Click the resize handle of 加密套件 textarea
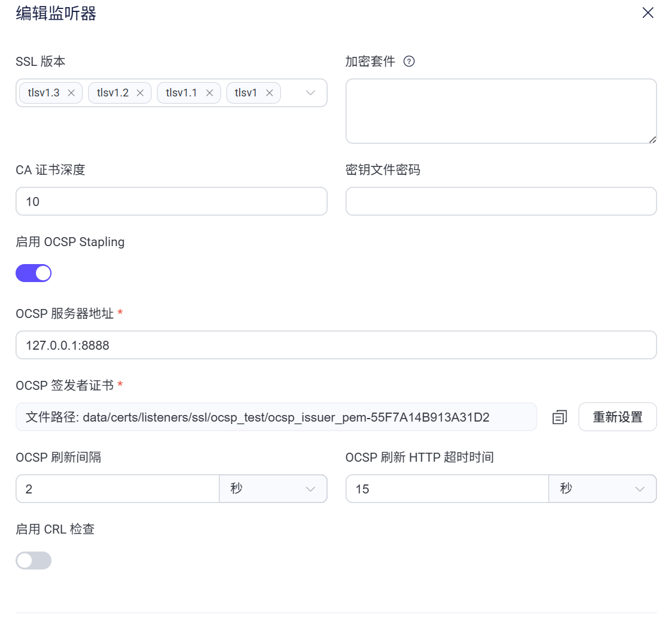Screen dimensions: 672x618 tap(652, 139)
